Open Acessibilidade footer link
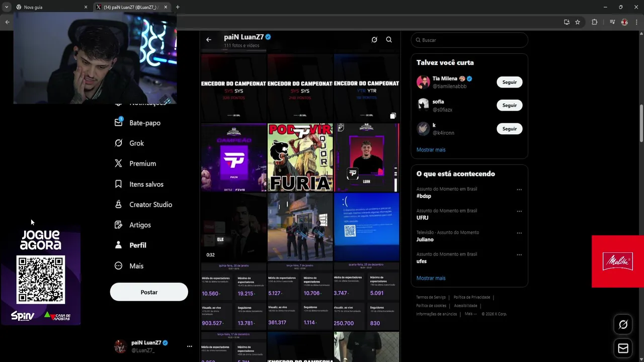This screenshot has height=362, width=644. [465, 306]
